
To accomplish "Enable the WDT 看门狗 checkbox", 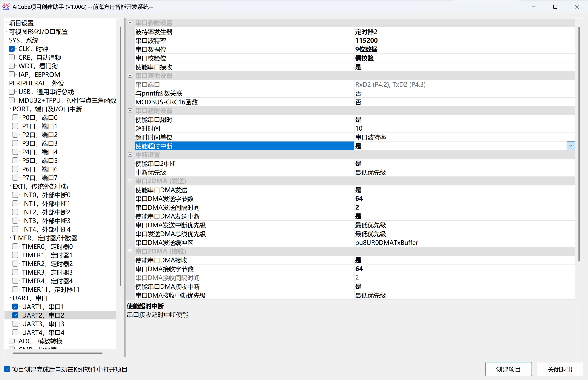I will click(12, 66).
